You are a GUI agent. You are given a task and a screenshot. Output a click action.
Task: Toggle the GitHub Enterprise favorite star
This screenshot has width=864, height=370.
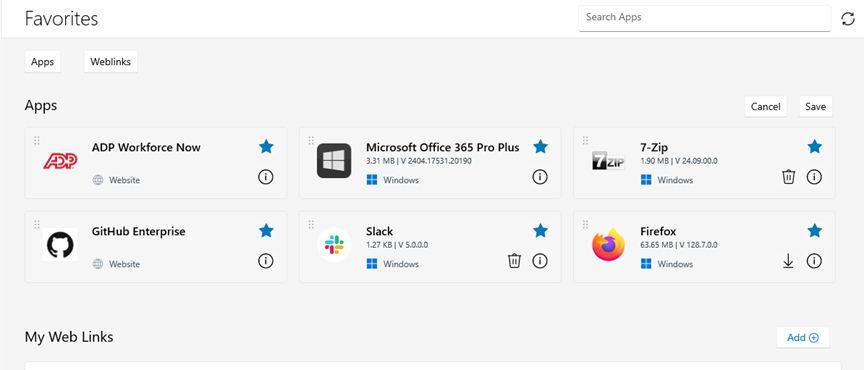266,230
